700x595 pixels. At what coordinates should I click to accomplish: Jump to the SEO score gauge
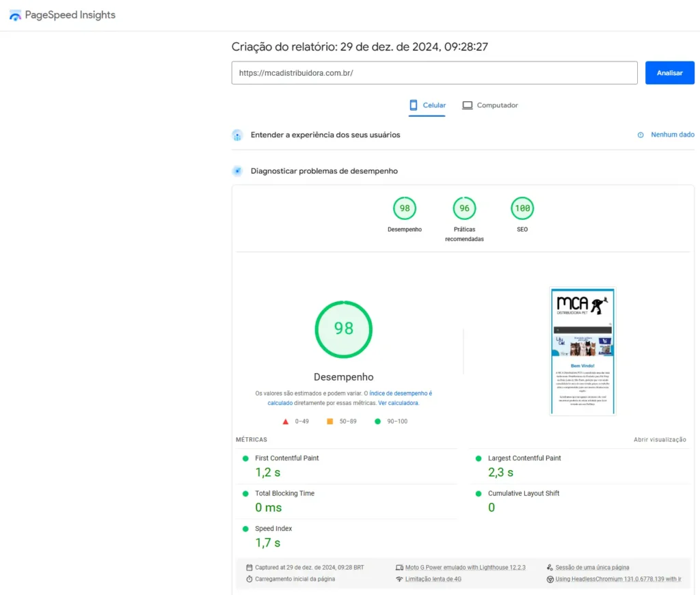(x=522, y=209)
